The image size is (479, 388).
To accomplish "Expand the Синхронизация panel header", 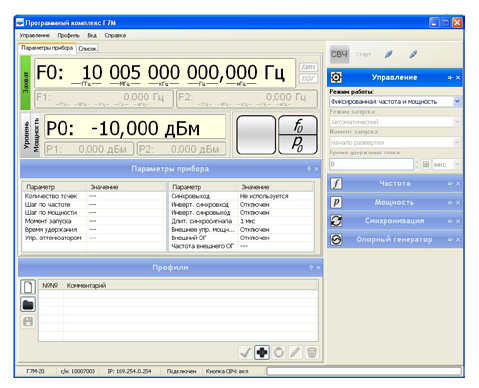I will point(395,221).
